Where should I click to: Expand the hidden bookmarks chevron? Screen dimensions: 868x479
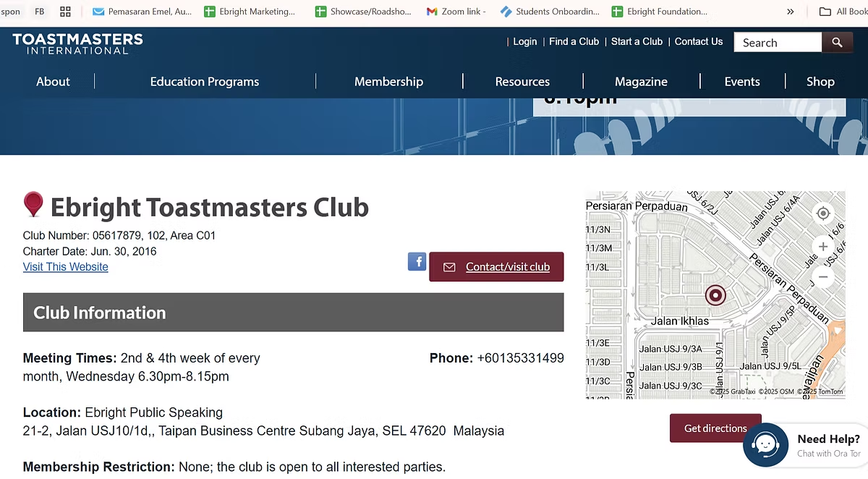[x=790, y=12]
